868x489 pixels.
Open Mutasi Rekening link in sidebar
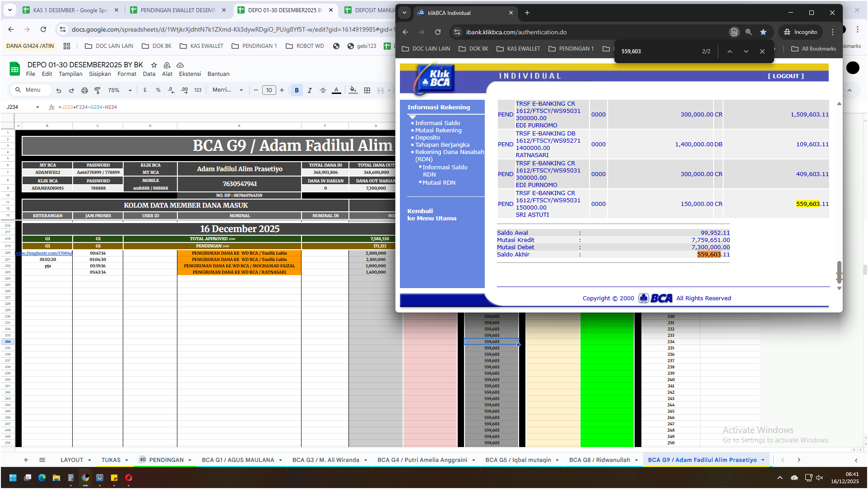coord(438,130)
